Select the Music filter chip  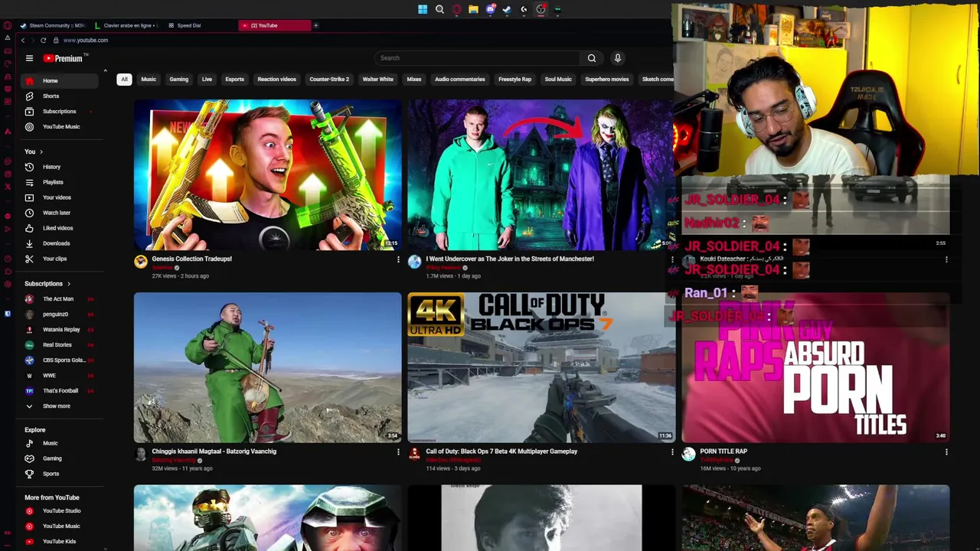(149, 79)
